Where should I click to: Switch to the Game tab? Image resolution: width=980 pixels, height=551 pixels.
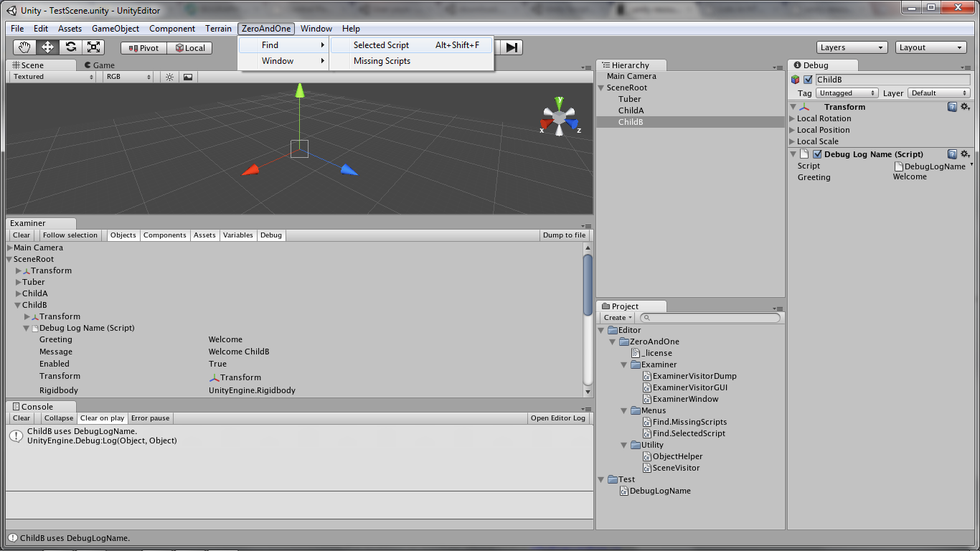99,65
